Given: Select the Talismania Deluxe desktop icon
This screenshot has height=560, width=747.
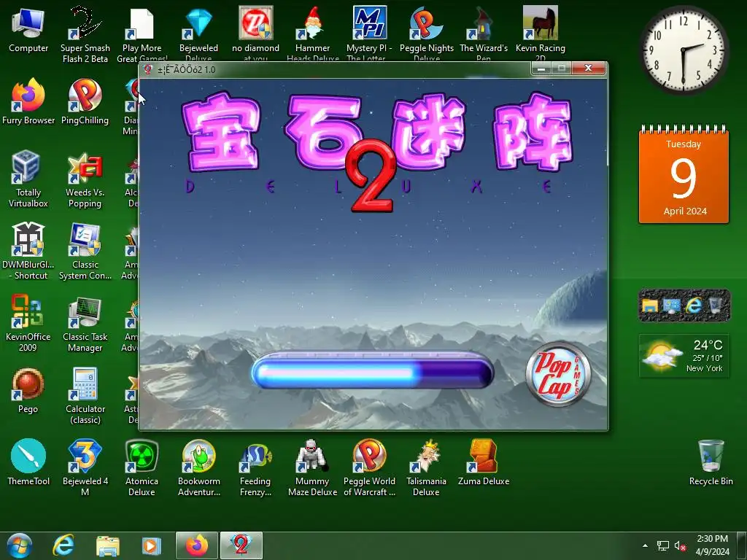Looking at the screenshot, I should click(x=426, y=467).
